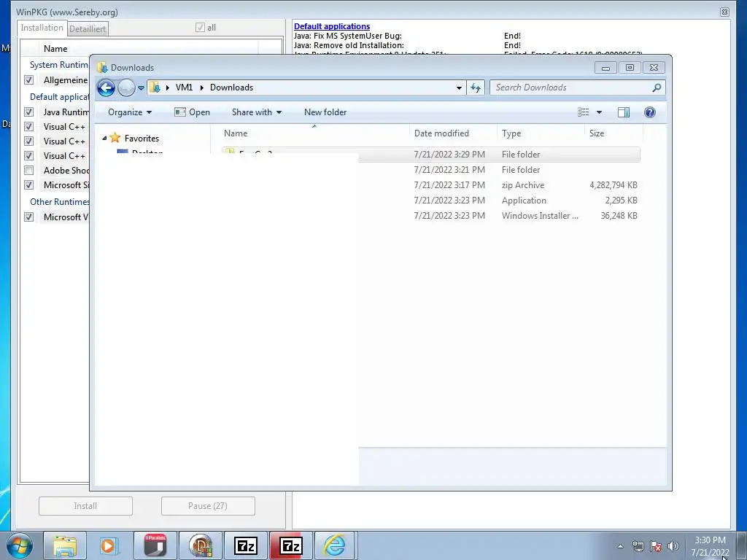This screenshot has height=560, width=747.
Task: Create a New folder
Action: (325, 112)
